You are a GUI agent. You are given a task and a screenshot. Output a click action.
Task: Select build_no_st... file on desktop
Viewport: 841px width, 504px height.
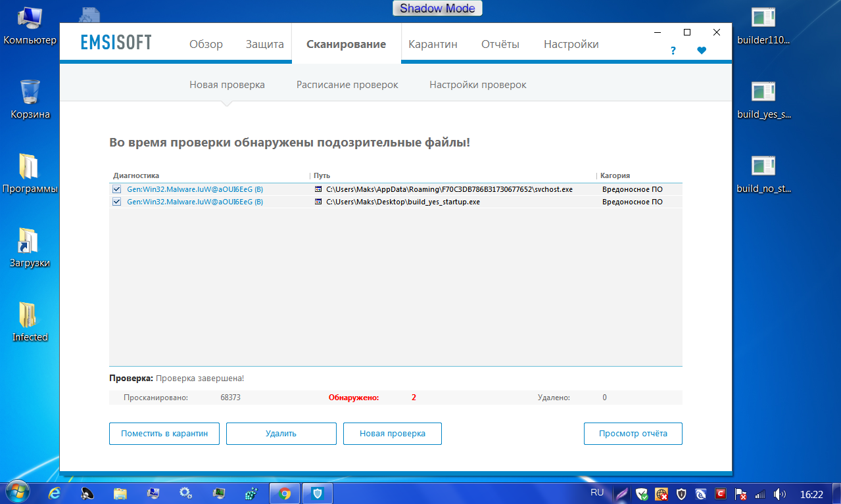click(x=763, y=174)
